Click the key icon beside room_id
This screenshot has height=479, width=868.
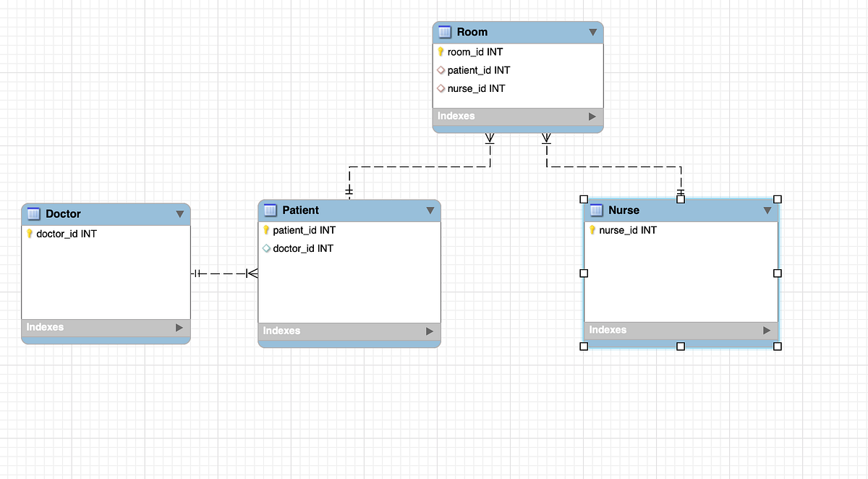440,51
